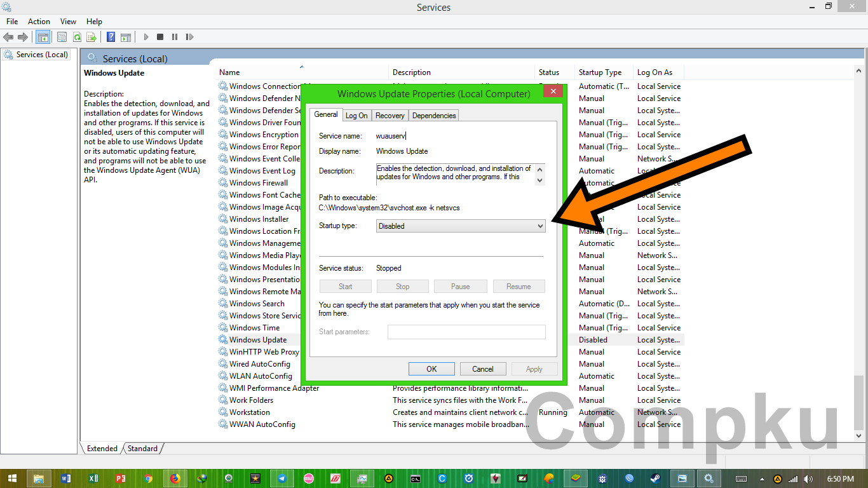Select the Workstation service gear icon
This screenshot has width=868, height=488.
(x=223, y=412)
